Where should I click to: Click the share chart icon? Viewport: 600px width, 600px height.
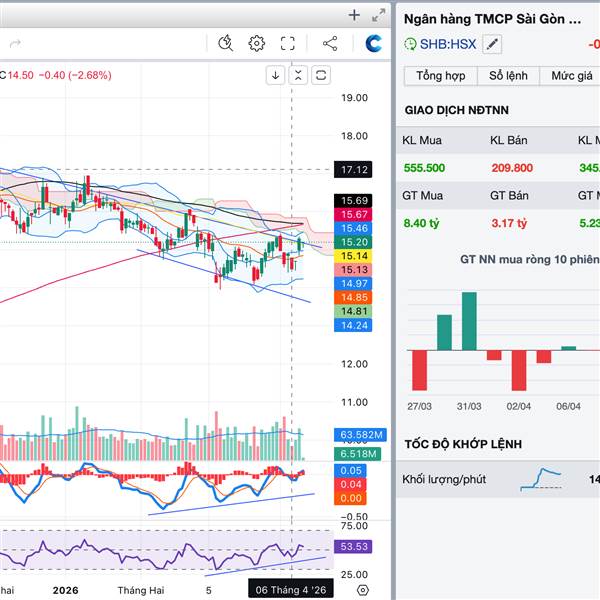click(x=330, y=43)
